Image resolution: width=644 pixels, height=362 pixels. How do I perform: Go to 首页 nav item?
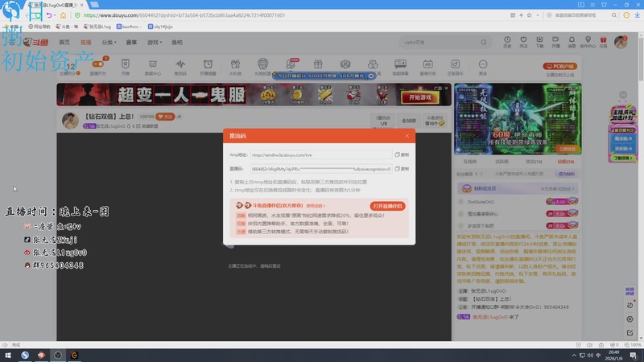click(64, 43)
